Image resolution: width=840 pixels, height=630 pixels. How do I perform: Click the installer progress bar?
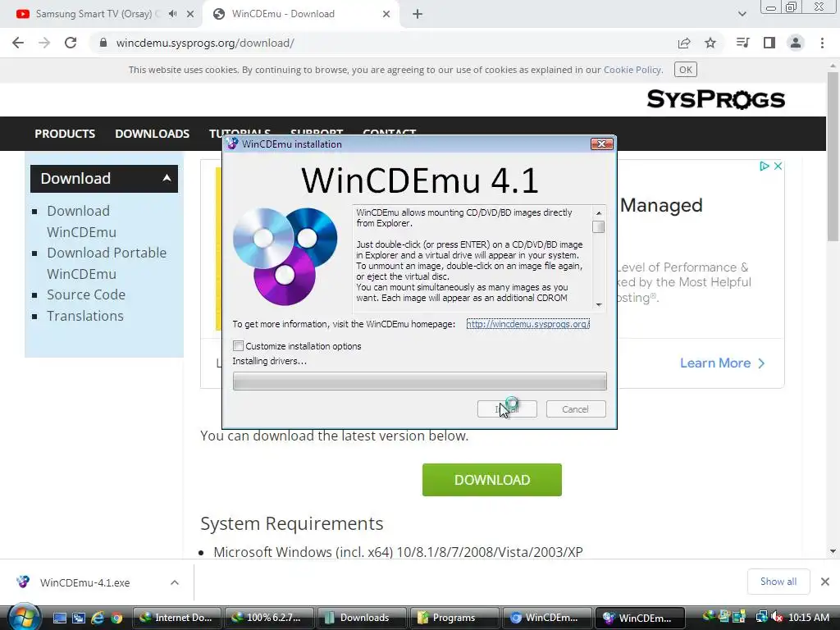click(x=419, y=381)
